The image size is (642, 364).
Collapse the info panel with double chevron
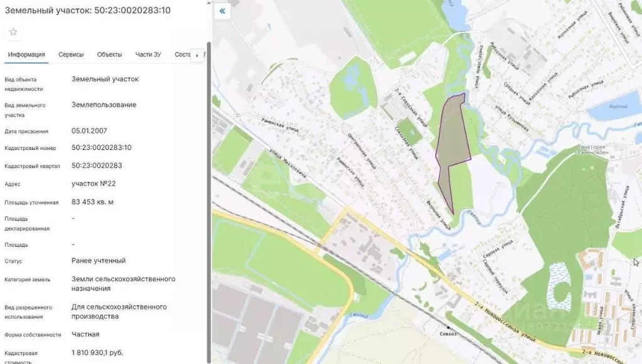[x=222, y=11]
